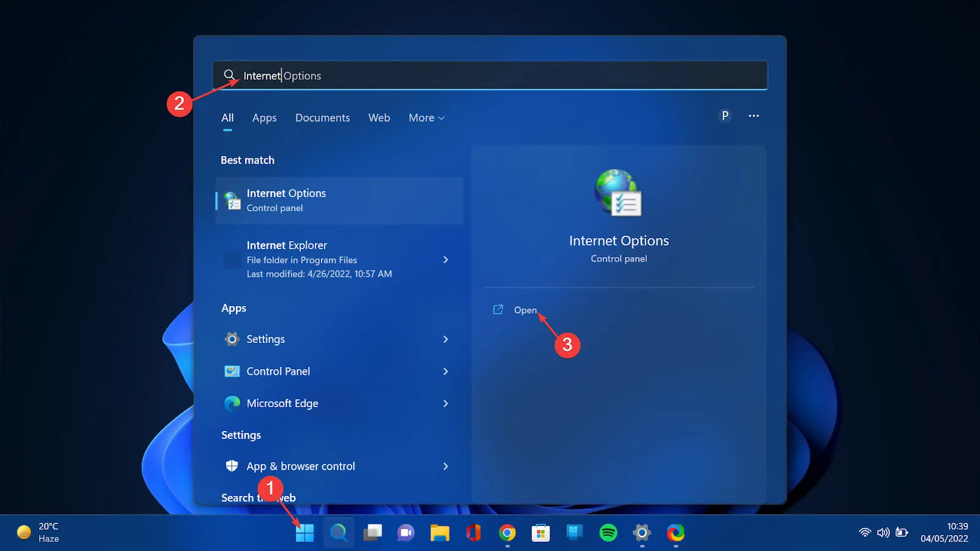980x551 pixels.
Task: Switch to the Documents search tab
Action: 322,118
